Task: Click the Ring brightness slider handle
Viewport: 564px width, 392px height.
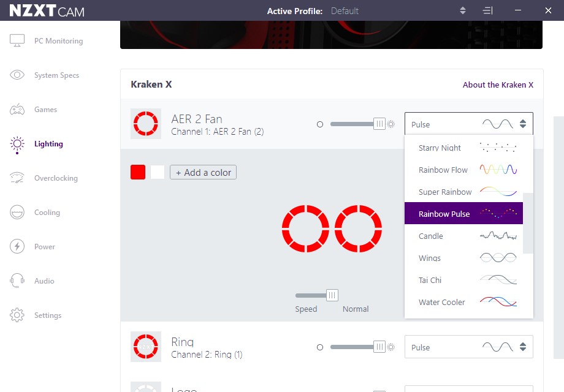Action: pyautogui.click(x=379, y=347)
